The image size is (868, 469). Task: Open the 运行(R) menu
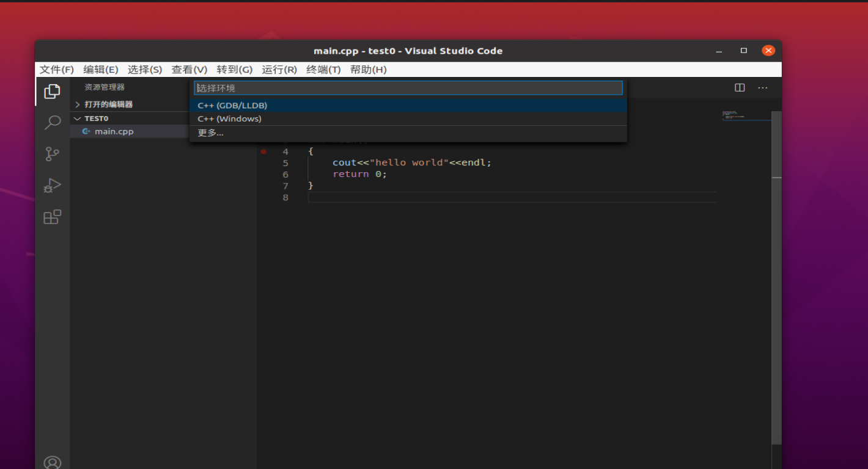[x=279, y=70]
